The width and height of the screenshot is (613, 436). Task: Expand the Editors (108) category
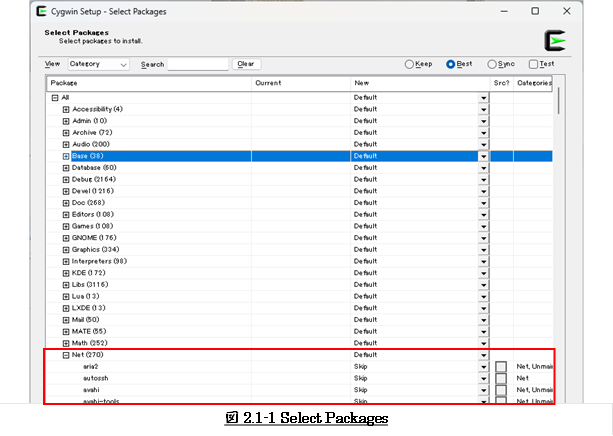tap(66, 215)
